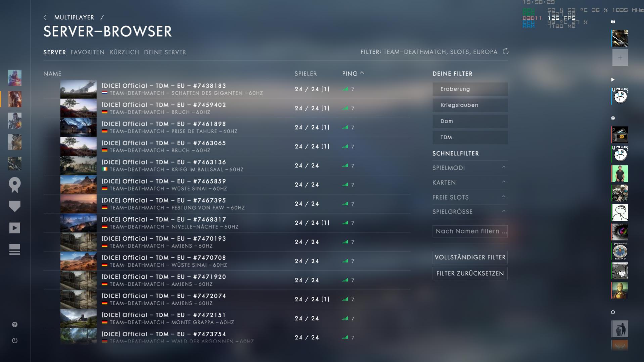Apply the saved Kriegstauben filter
The image size is (644, 362).
[470, 105]
